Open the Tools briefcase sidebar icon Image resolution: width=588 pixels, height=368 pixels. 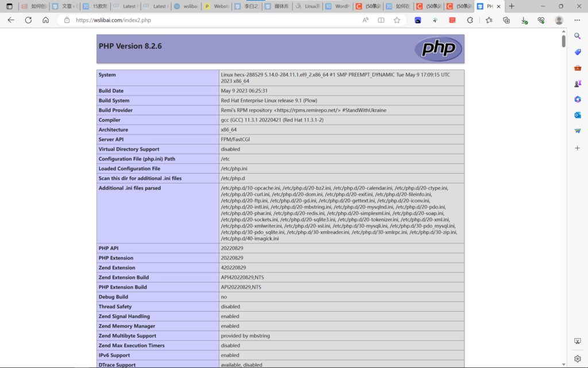click(x=578, y=68)
